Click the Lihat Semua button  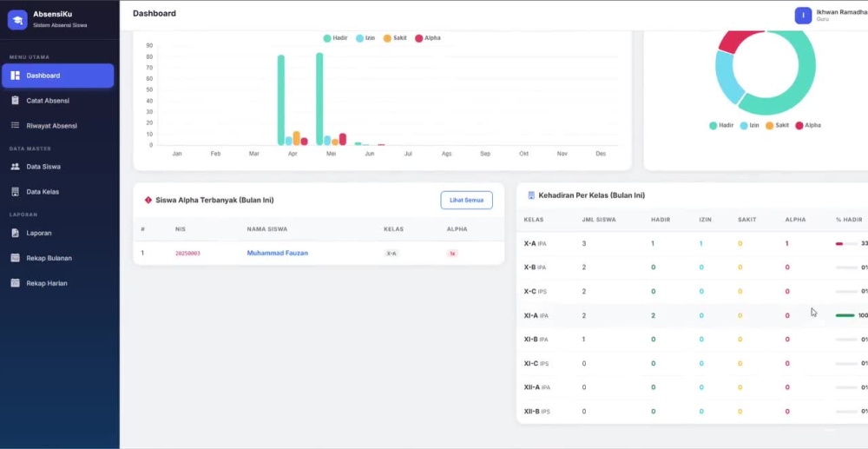pos(467,200)
